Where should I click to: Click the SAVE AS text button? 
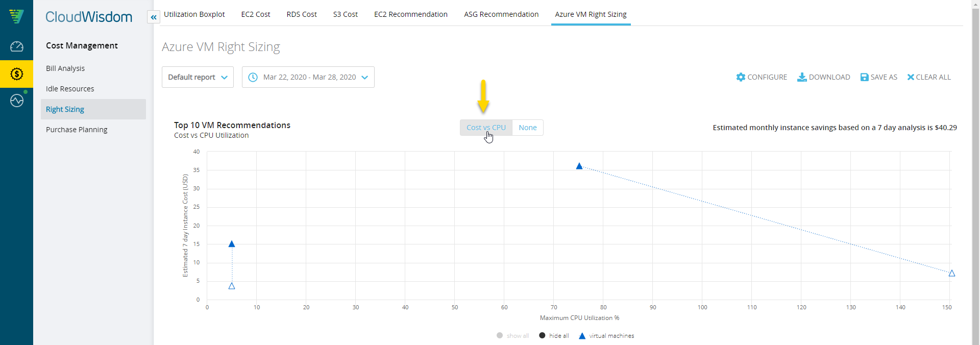coord(884,77)
